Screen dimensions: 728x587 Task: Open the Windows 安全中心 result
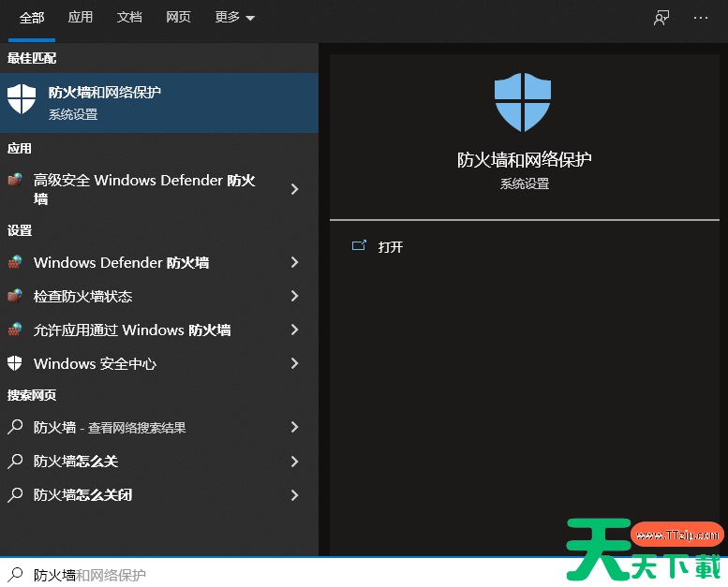[x=159, y=363]
